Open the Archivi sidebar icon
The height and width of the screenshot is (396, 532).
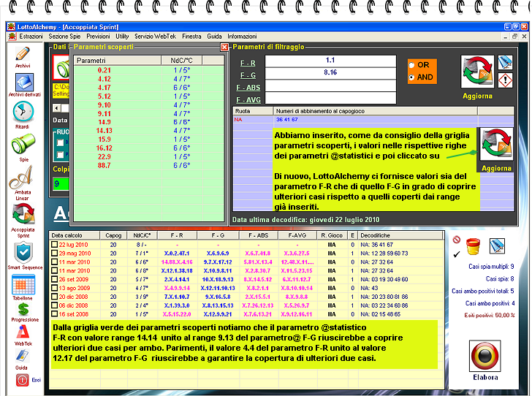[x=23, y=54]
